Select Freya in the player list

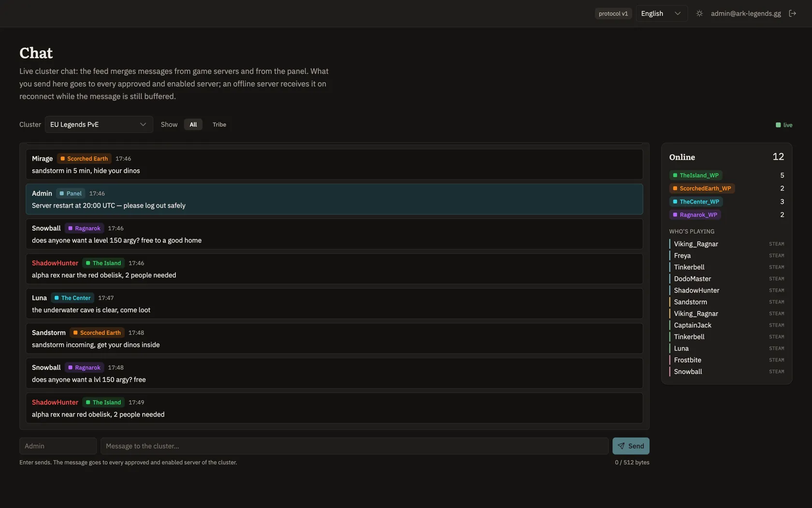(726, 255)
